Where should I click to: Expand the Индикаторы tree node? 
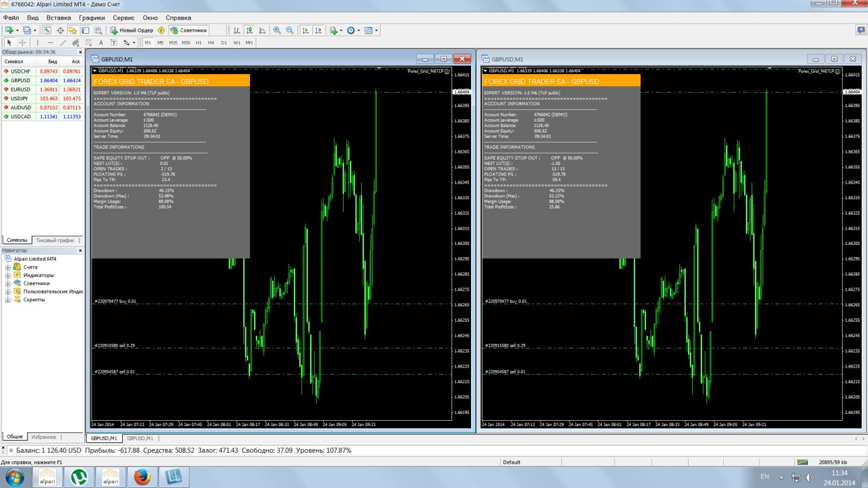(8, 276)
